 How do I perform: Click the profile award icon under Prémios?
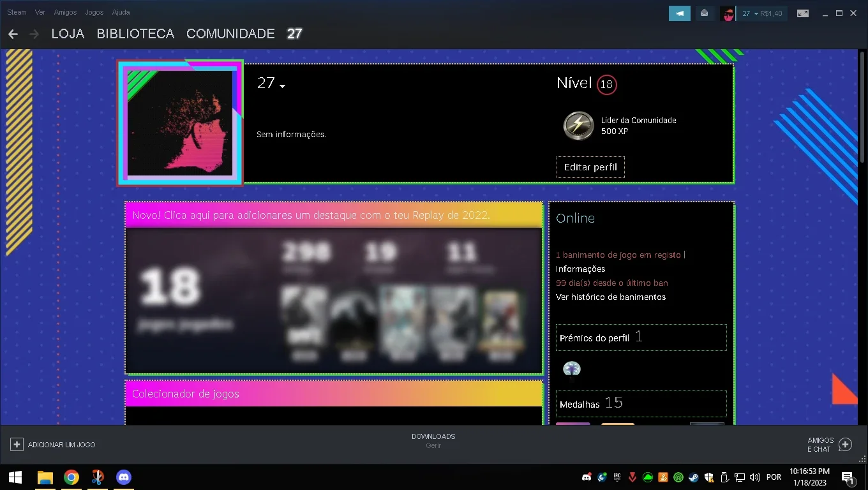point(572,369)
